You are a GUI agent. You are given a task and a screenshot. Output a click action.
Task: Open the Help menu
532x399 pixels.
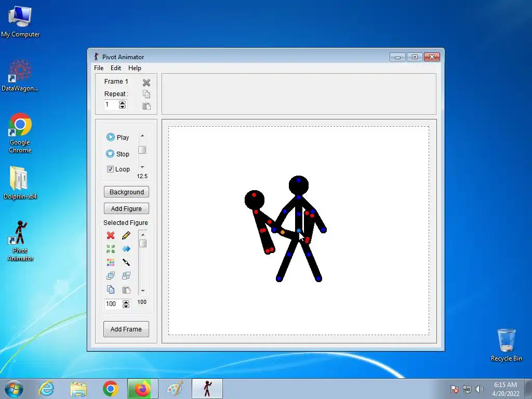click(x=135, y=68)
